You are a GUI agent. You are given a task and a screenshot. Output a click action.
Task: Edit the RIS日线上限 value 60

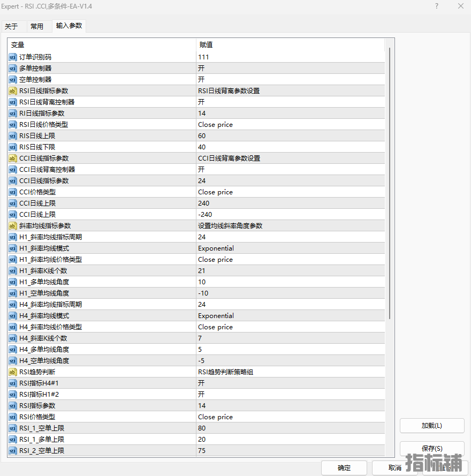click(291, 135)
